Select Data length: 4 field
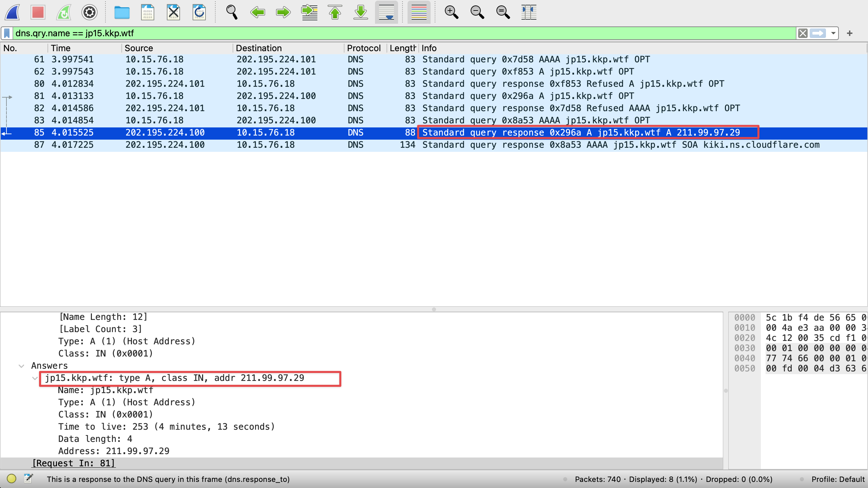 pos(95,439)
